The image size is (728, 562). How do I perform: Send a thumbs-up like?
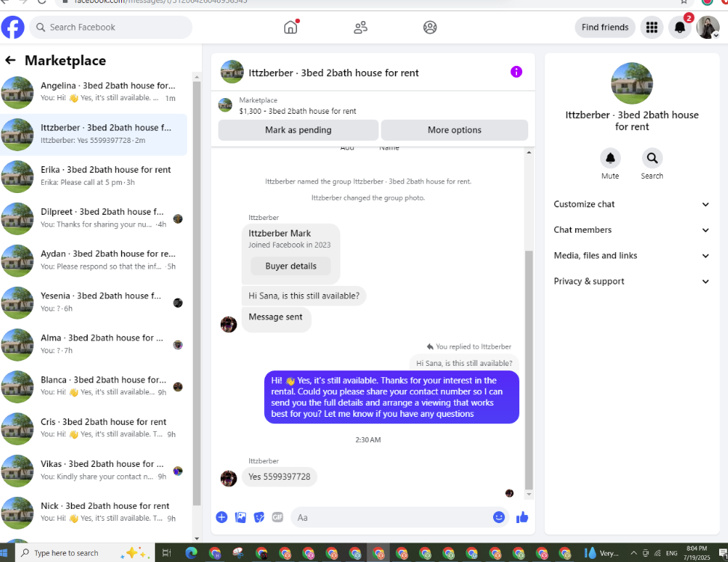[522, 517]
